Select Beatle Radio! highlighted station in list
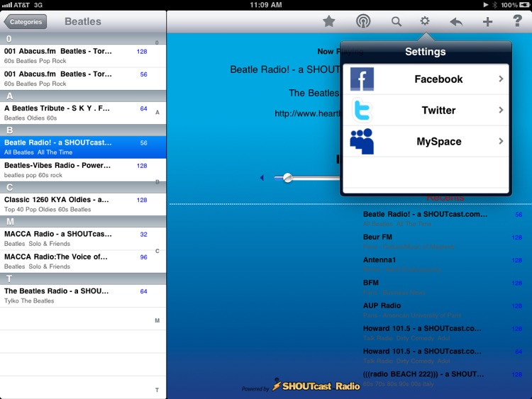 click(x=83, y=147)
